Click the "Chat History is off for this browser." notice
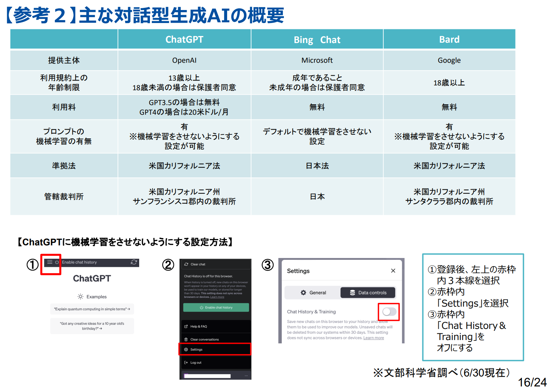This screenshot has width=553, height=392. tap(208, 276)
